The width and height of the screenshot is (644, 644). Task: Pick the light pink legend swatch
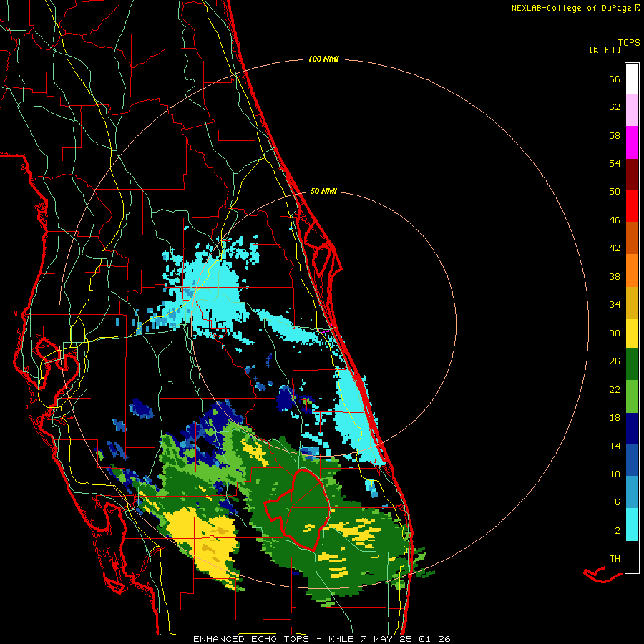632,109
